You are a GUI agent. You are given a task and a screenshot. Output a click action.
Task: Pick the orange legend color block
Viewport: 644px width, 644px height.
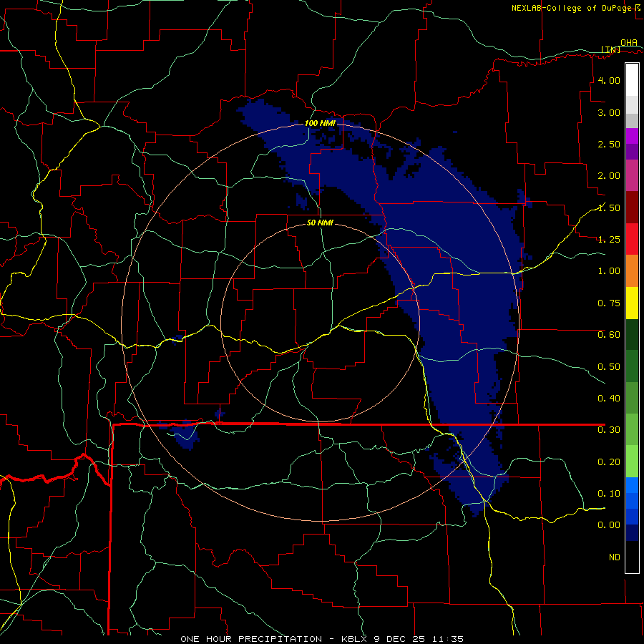[632, 271]
